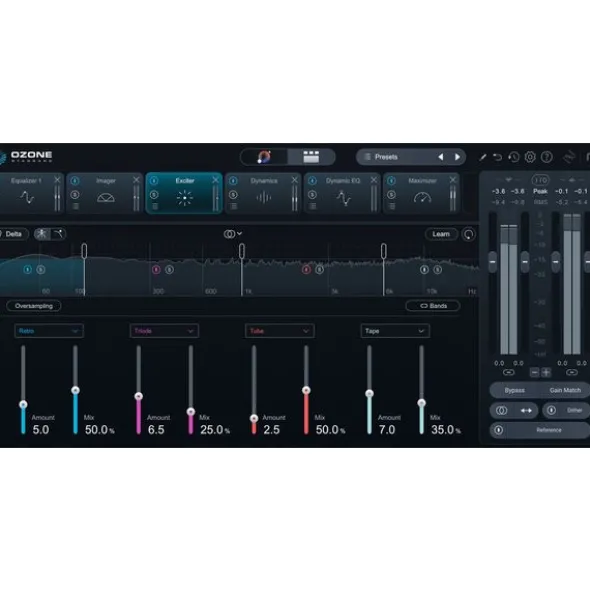Viewport: 590px width, 591px height.
Task: Remove the Imager module
Action: pos(136,180)
